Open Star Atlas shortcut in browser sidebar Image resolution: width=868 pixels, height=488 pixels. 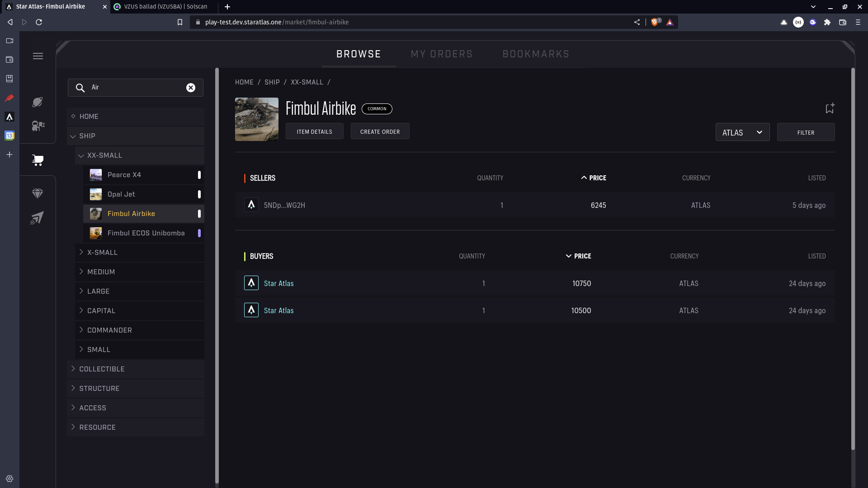[9, 117]
